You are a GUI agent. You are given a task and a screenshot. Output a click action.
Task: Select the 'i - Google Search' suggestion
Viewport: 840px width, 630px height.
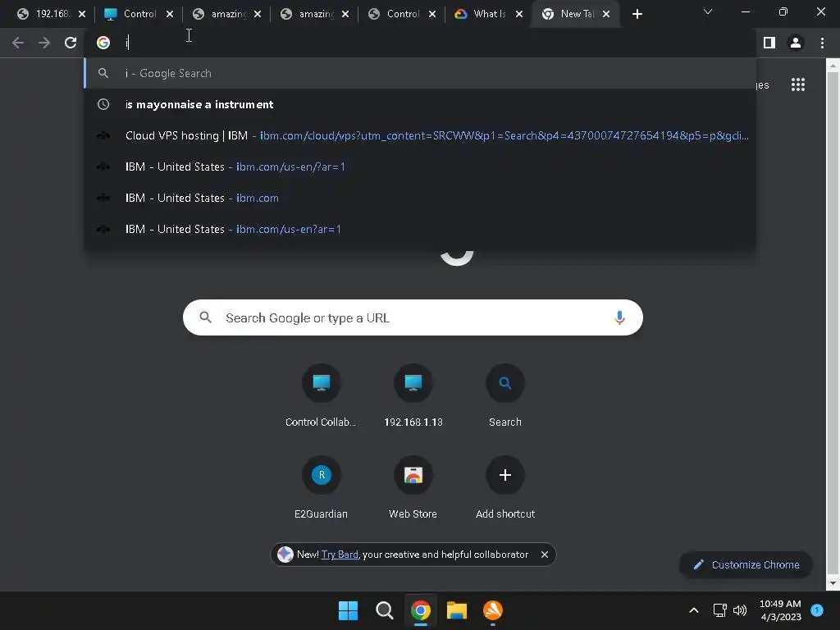pyautogui.click(x=420, y=73)
